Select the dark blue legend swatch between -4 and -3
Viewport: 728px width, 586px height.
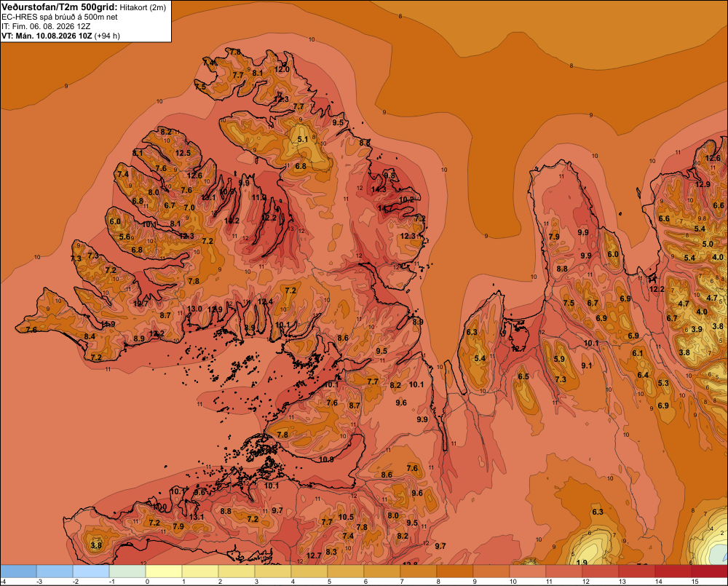(18, 571)
